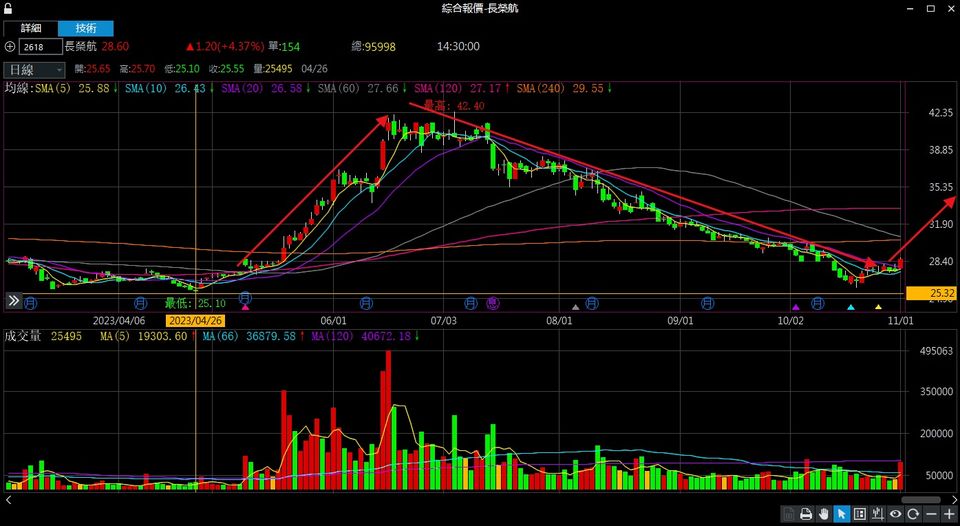Open the indicator settings chart icon
The height and width of the screenshot is (526, 960).
click(x=878, y=514)
